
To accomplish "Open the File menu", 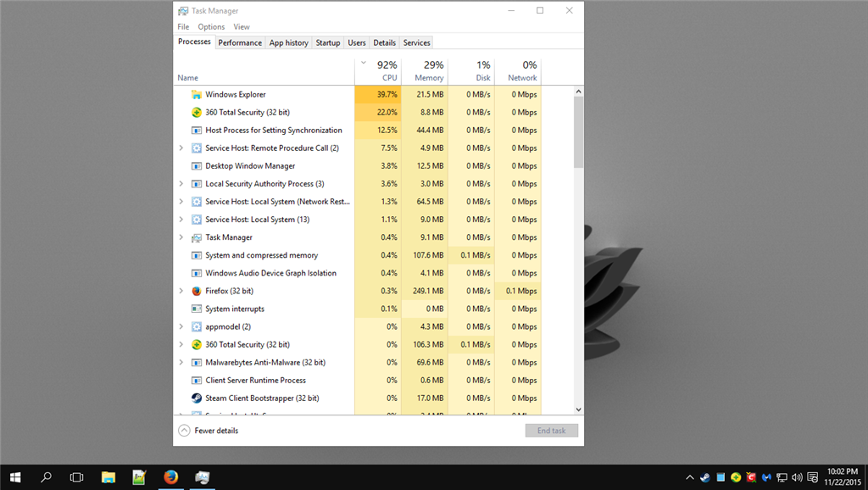I will coord(183,26).
